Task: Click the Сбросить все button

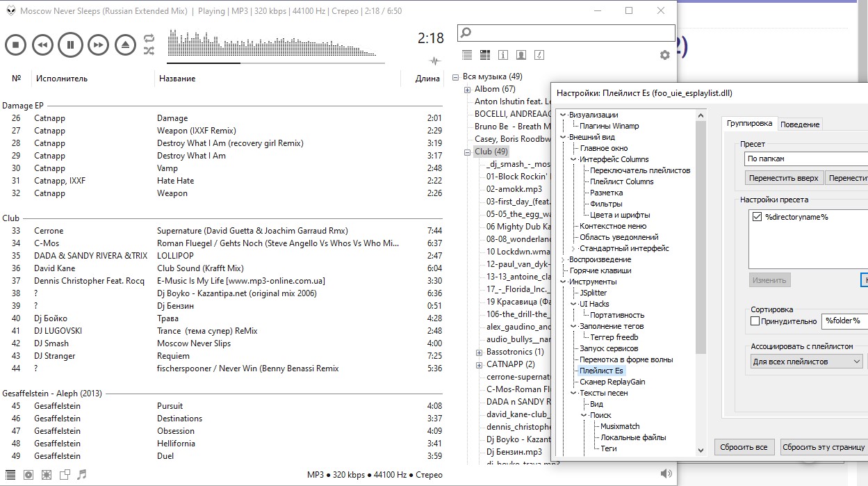Action: 744,447
